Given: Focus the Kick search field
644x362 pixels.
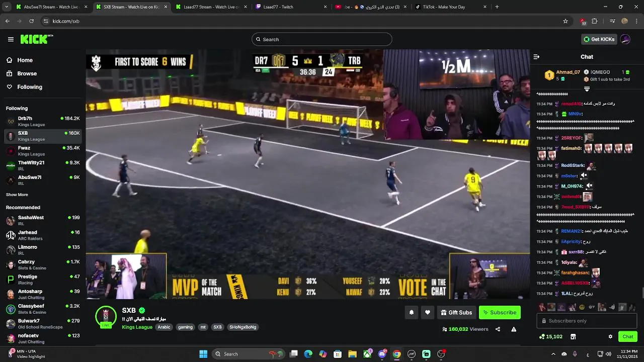Looking at the screenshot, I should 322,39.
